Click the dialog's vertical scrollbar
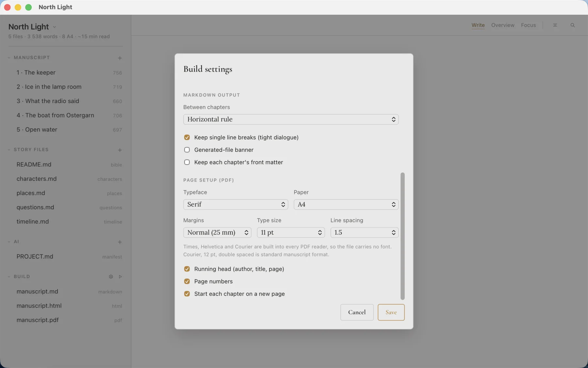 (402, 236)
